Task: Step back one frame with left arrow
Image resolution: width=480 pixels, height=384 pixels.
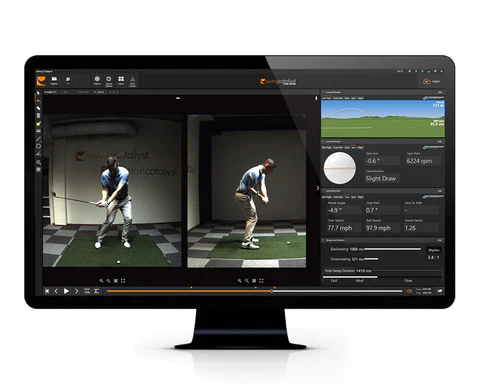Action: pos(56,291)
